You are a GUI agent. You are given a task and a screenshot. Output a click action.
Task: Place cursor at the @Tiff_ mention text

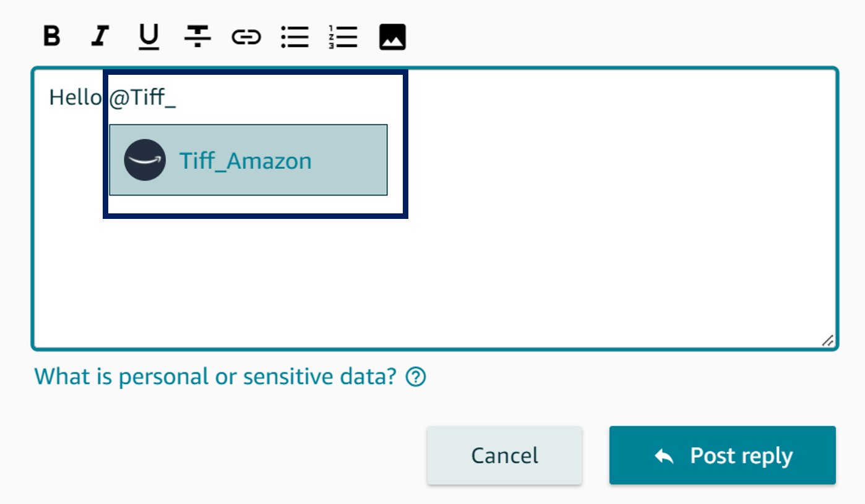142,98
